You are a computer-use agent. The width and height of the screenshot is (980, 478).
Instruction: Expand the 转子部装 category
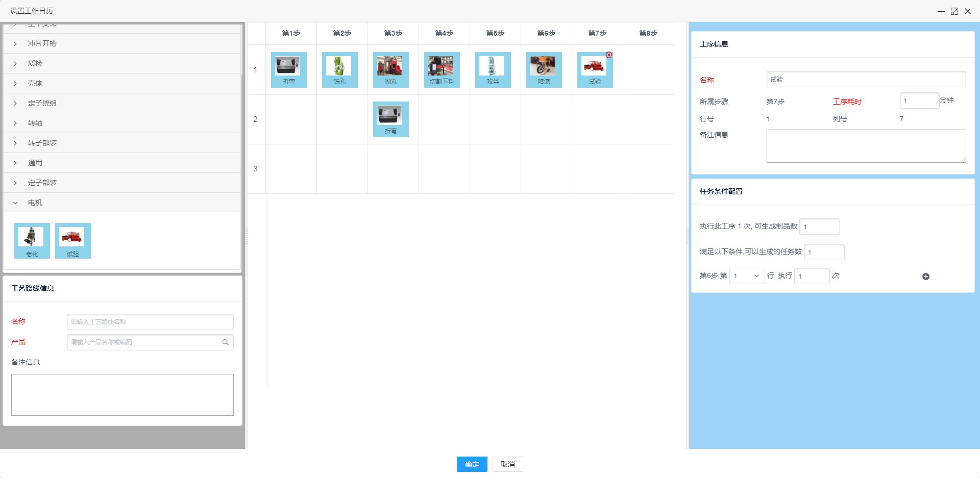[x=122, y=143]
